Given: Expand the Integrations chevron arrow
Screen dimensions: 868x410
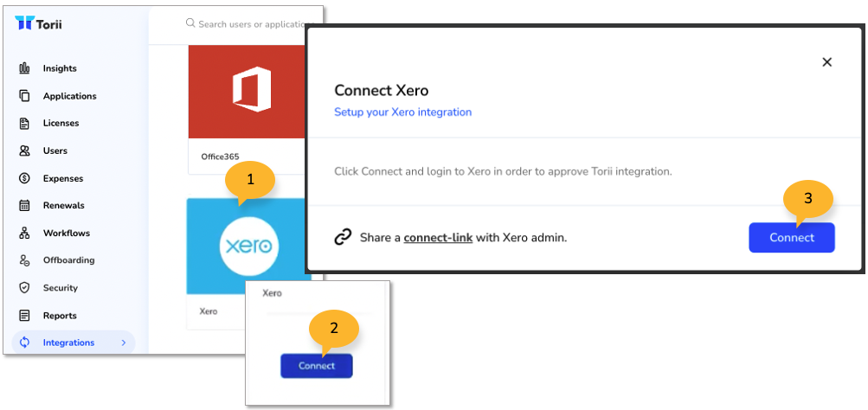Looking at the screenshot, I should pyautogui.click(x=124, y=343).
